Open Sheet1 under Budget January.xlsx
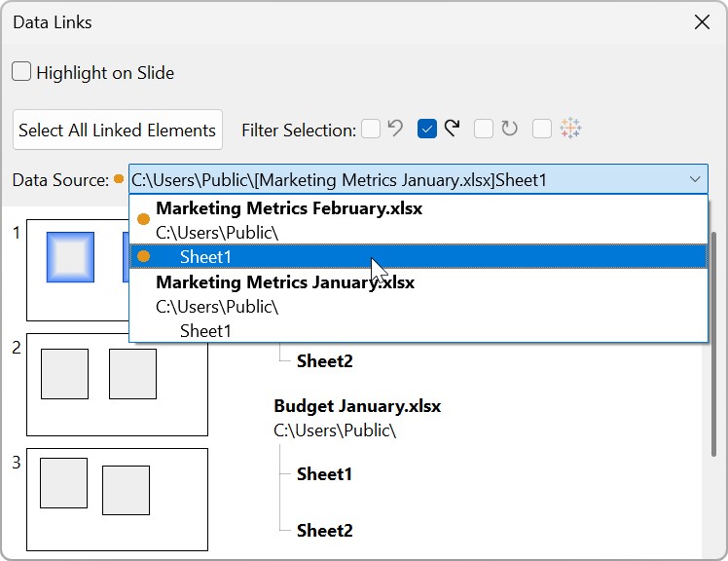 coord(324,474)
